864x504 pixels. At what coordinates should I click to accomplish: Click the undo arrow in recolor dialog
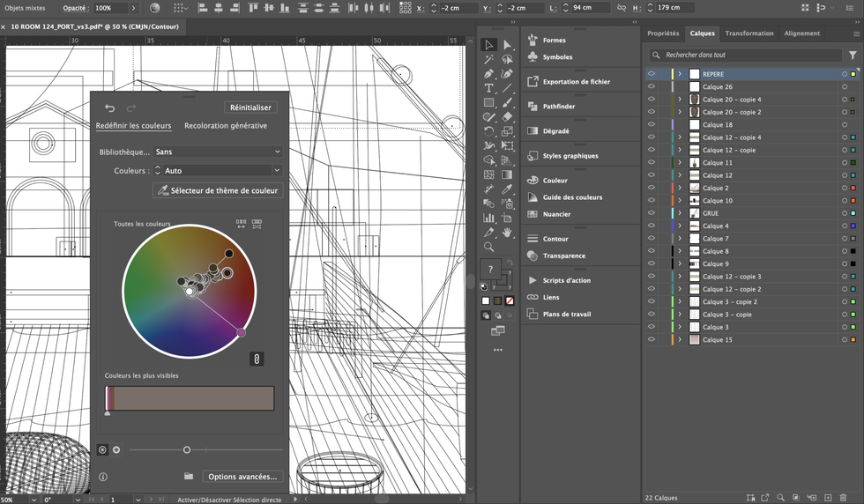click(110, 108)
